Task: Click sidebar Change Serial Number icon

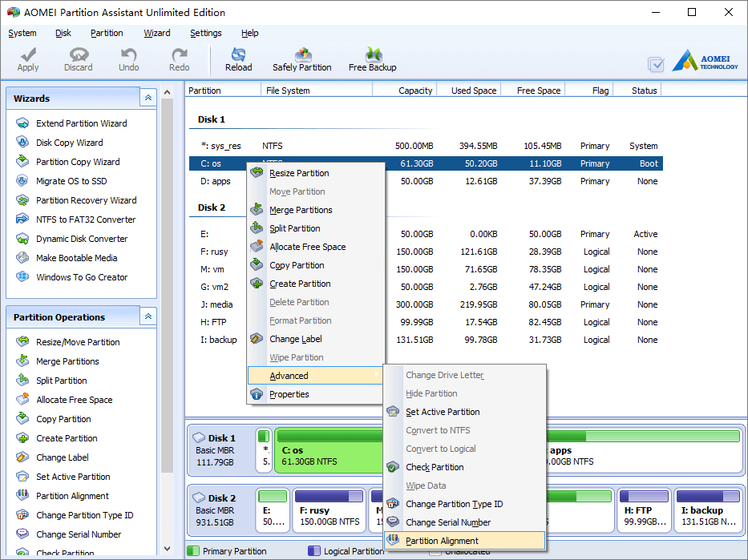Action: [x=22, y=534]
